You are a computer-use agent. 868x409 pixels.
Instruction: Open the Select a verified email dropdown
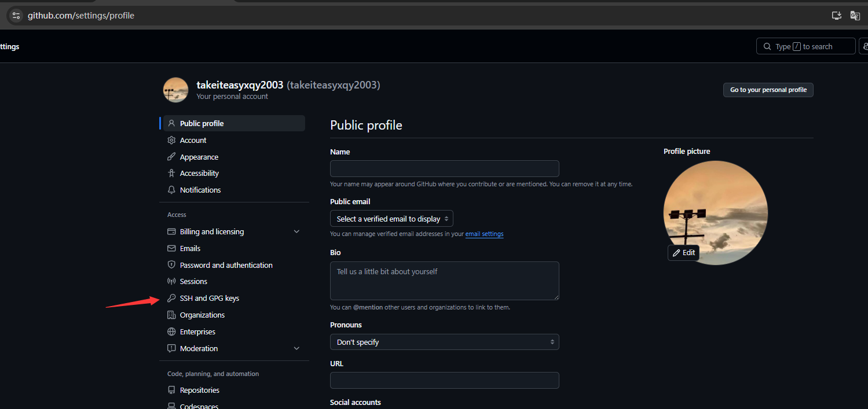click(x=391, y=219)
